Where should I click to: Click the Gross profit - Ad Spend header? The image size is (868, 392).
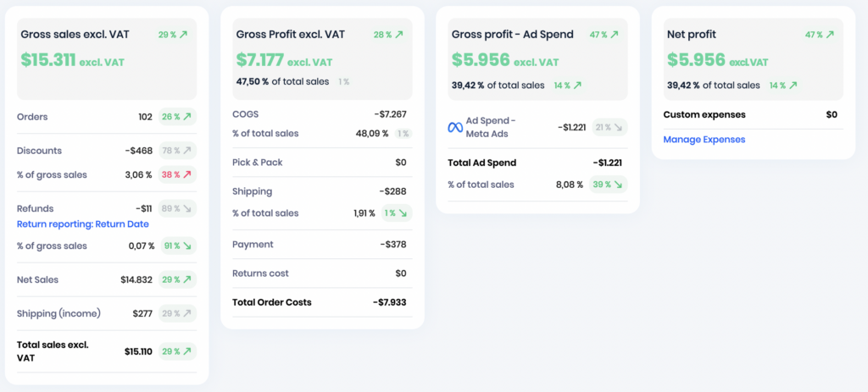pyautogui.click(x=513, y=34)
